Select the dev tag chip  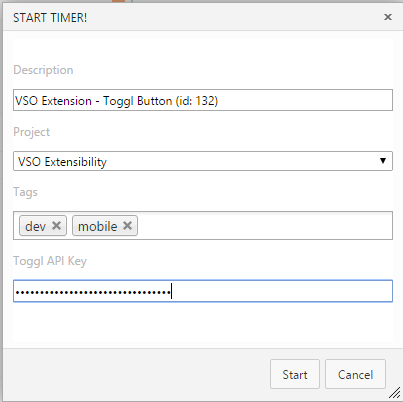[x=43, y=226]
